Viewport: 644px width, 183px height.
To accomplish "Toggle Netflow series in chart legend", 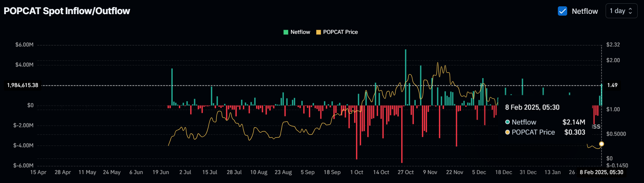I will [297, 32].
